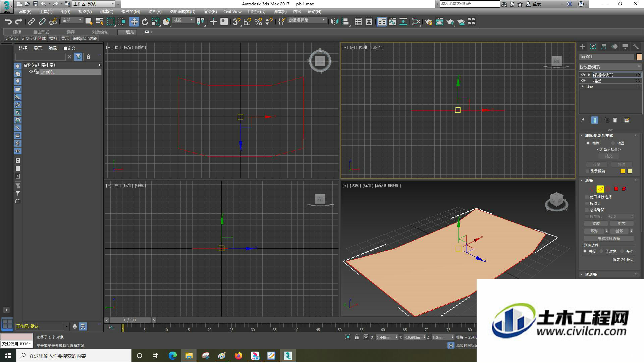Enable the 按顶点 checkbox
The height and width of the screenshot is (363, 644).
587,203
